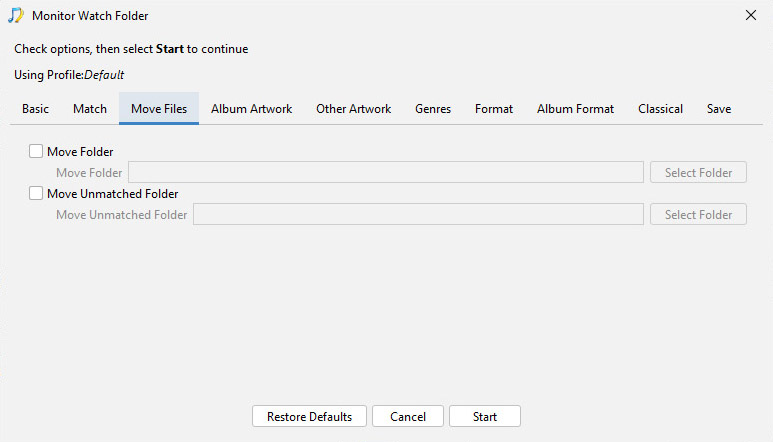Open the Match tab
Screen dimensions: 773x442
pyautogui.click(x=90, y=109)
